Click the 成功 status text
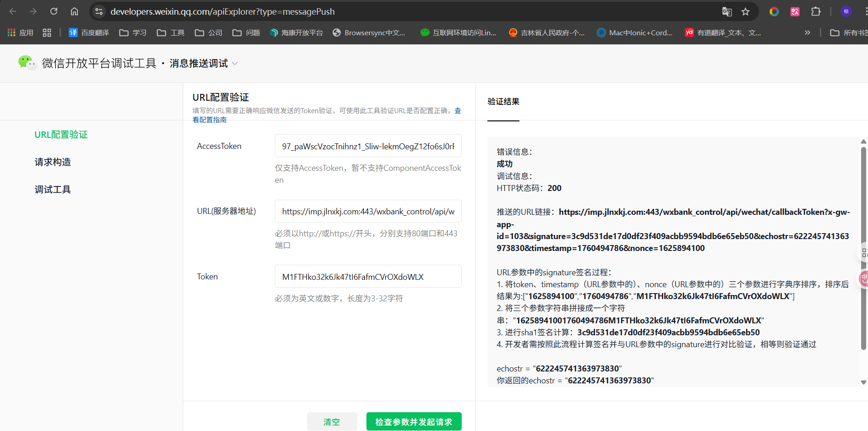The width and height of the screenshot is (868, 431). pyautogui.click(x=505, y=164)
